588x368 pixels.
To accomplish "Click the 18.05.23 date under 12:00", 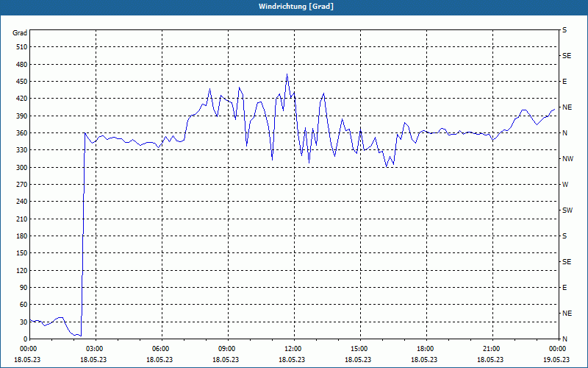I will coord(292,359).
